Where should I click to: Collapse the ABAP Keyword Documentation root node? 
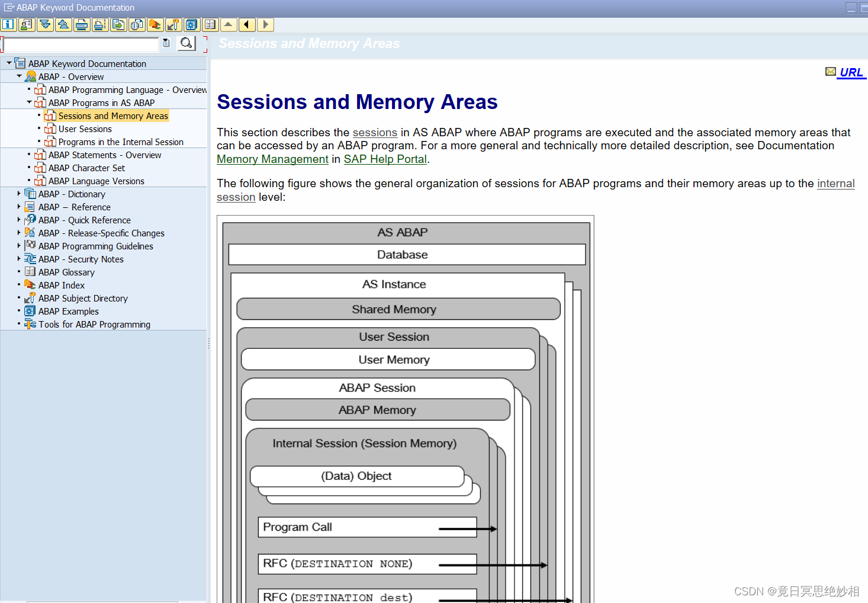[9, 63]
